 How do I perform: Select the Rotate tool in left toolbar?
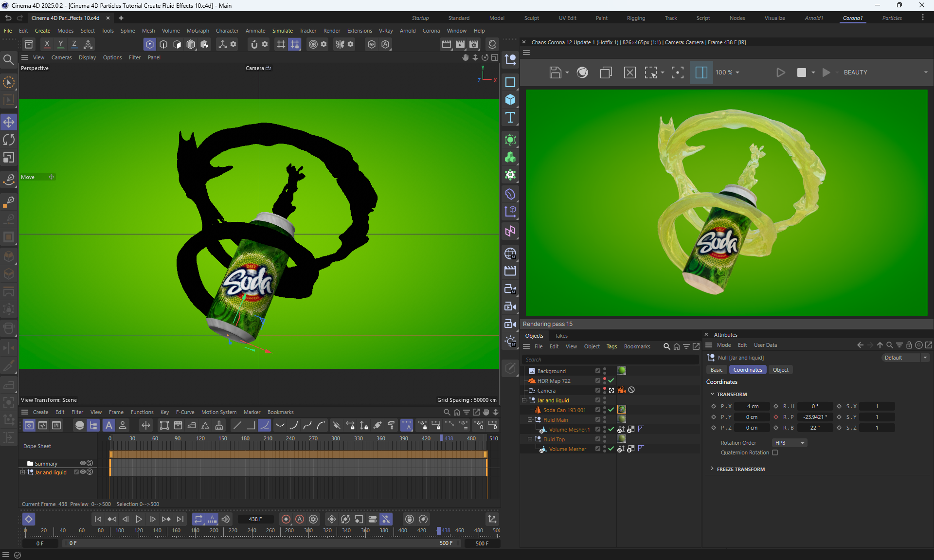click(9, 140)
